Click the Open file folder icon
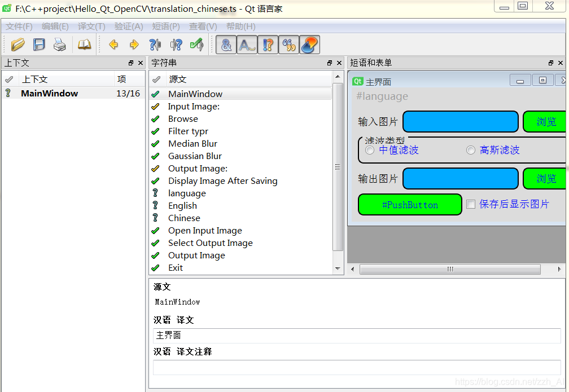 point(17,45)
